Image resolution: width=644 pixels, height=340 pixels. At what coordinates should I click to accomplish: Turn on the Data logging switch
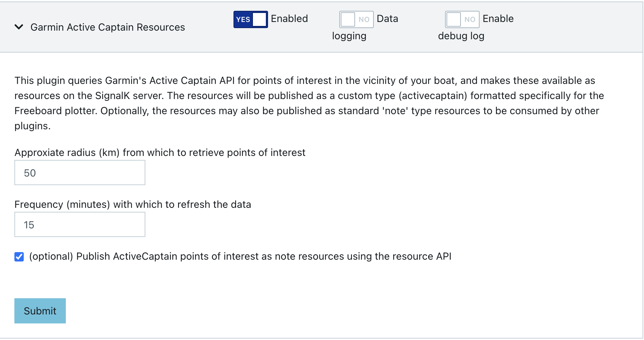click(356, 19)
